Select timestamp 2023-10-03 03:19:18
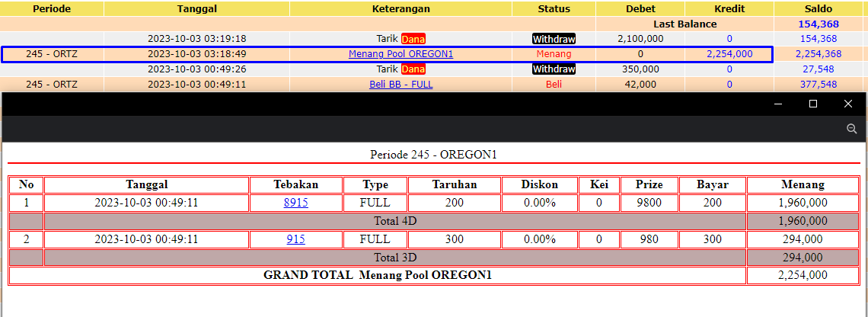This screenshot has width=868, height=317. coord(196,39)
